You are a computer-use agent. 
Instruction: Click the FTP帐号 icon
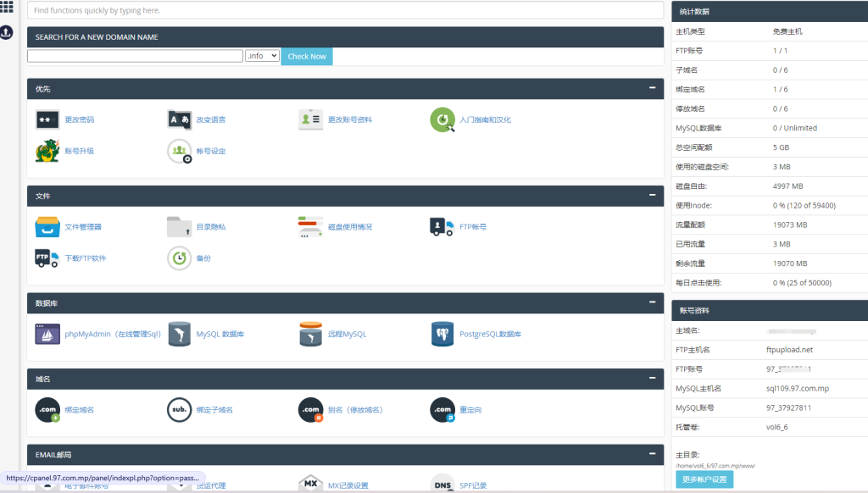(442, 227)
